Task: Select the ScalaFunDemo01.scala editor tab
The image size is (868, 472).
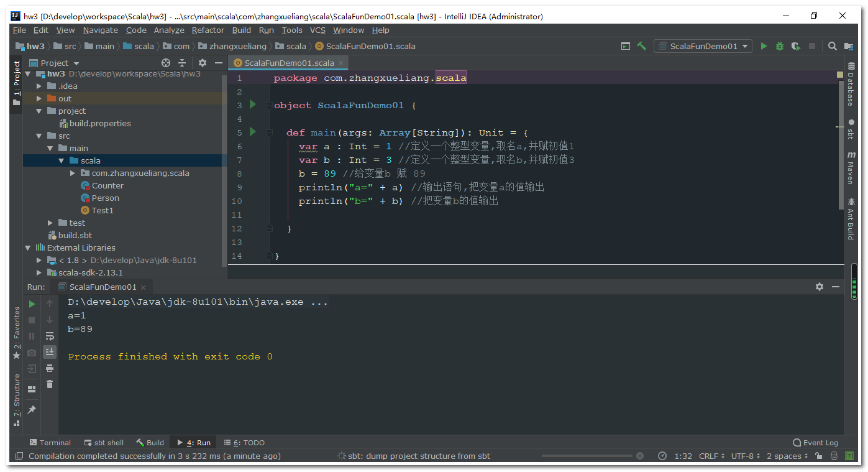Action: pos(288,63)
